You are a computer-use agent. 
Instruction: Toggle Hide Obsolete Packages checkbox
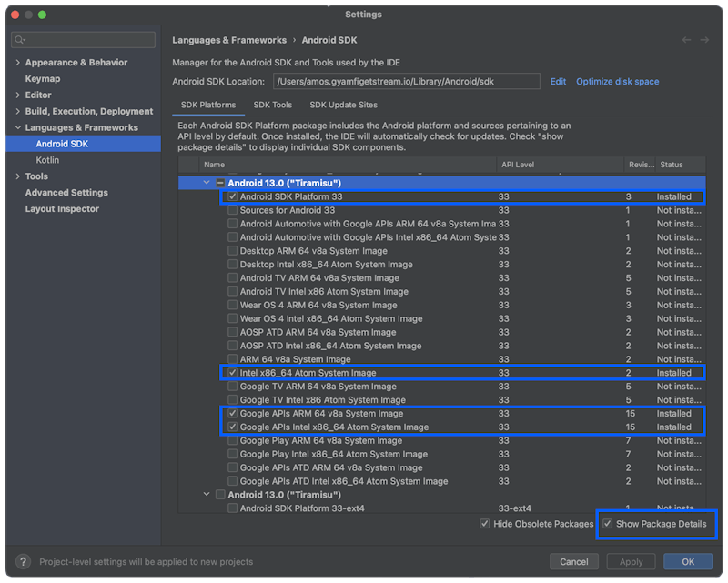(485, 524)
